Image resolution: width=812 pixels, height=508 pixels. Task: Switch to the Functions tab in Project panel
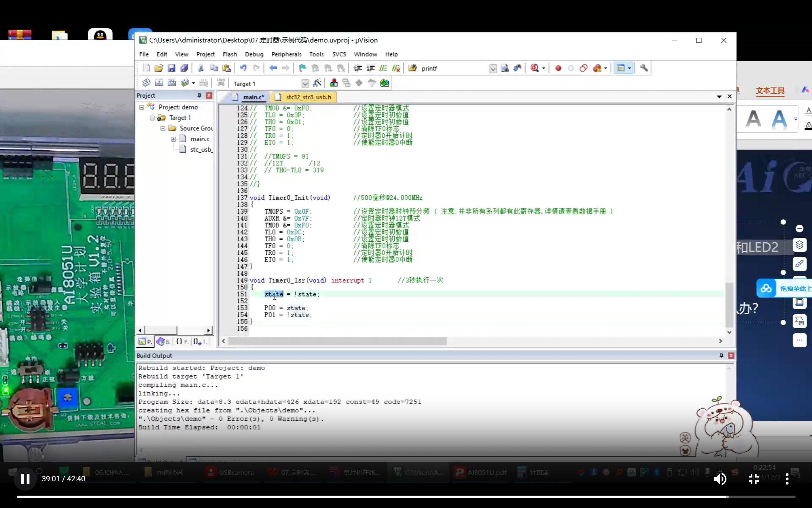[181, 342]
